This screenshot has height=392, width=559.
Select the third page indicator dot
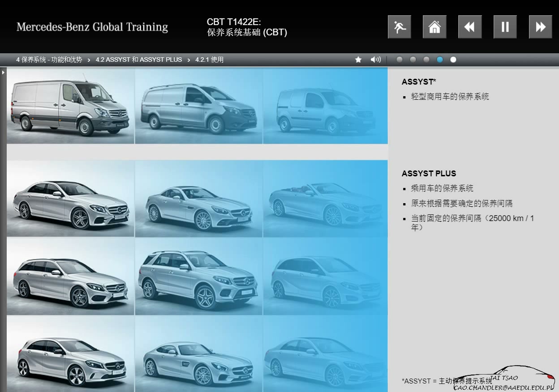[x=426, y=60]
